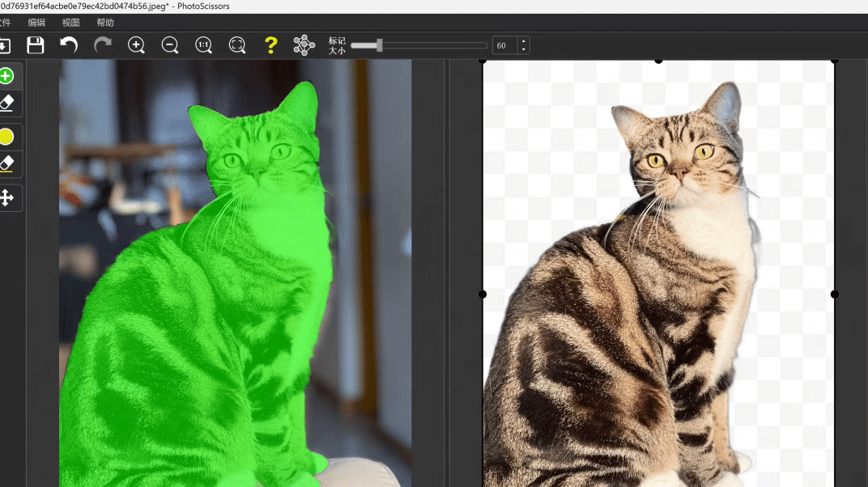The image size is (868, 487).
Task: Click the marker size field showing 60
Action: click(x=504, y=46)
